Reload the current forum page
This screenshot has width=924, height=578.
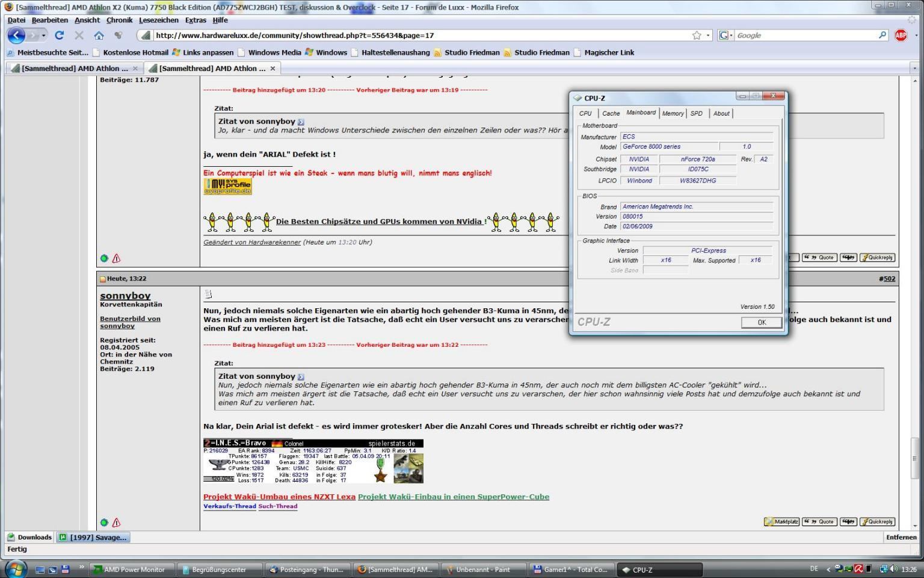pyautogui.click(x=59, y=36)
